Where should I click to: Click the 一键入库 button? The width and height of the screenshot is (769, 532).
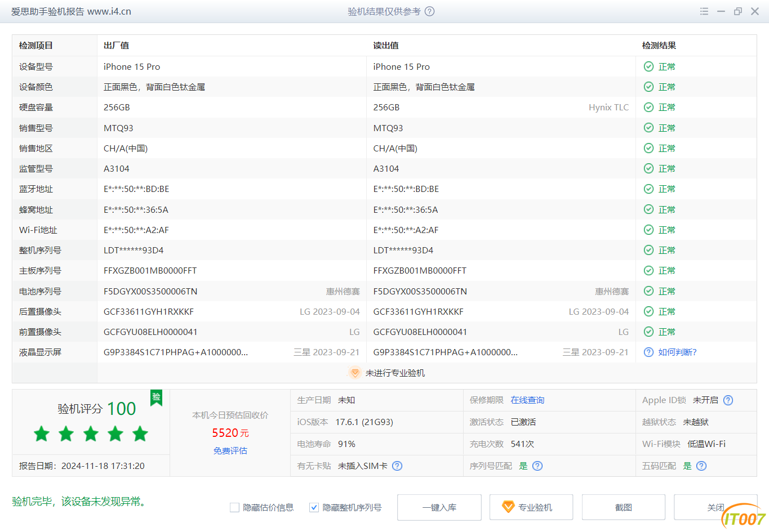pos(439,507)
